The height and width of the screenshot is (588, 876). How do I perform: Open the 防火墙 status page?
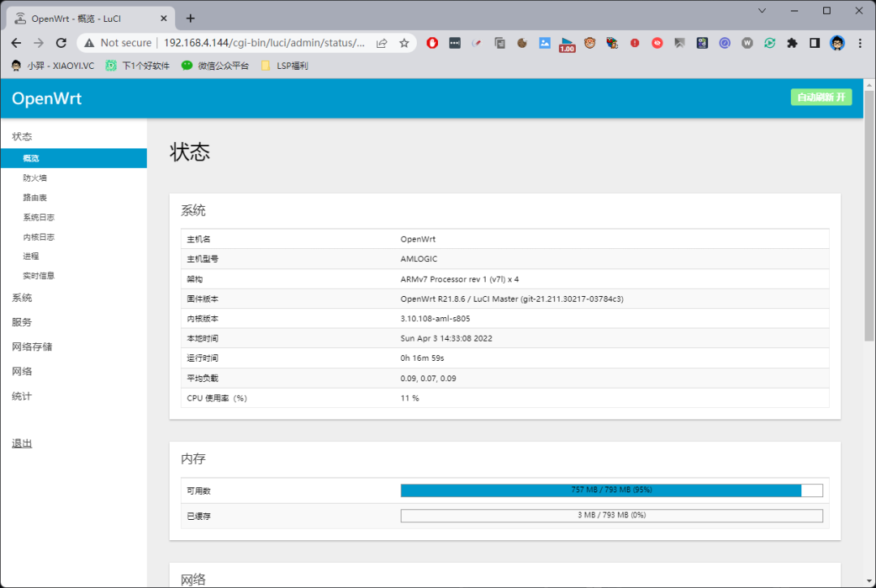point(35,178)
